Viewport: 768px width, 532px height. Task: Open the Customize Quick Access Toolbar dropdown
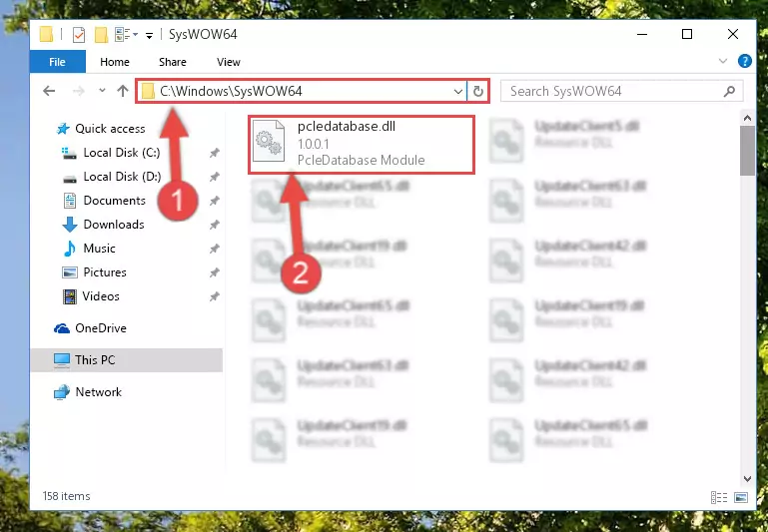click(x=149, y=35)
